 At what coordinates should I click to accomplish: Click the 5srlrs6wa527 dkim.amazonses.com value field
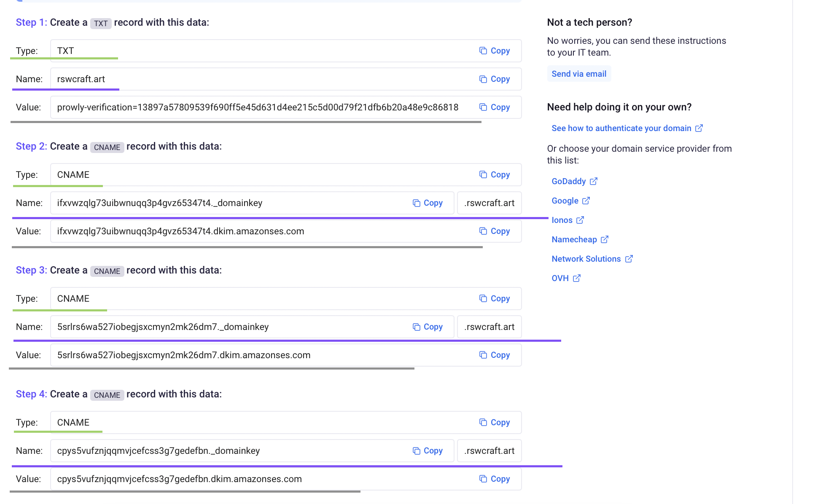pos(286,355)
